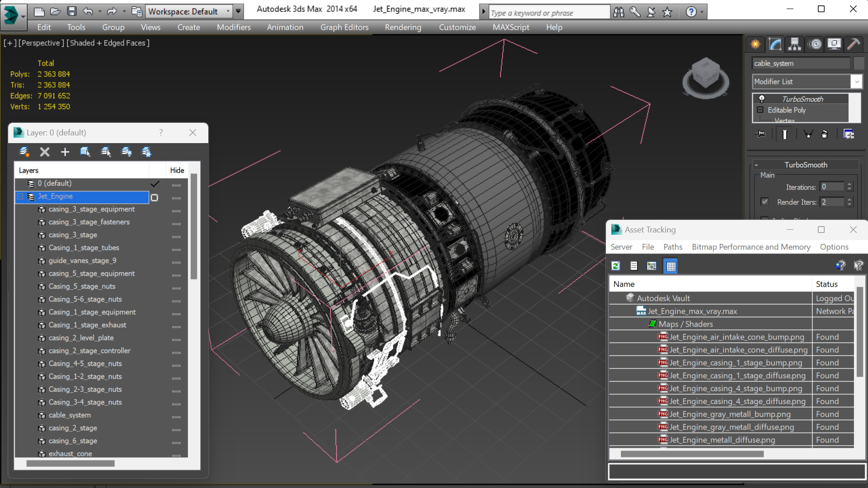Toggle Hide for casing_3_stage_equipment
The width and height of the screenshot is (868, 488).
coord(177,210)
